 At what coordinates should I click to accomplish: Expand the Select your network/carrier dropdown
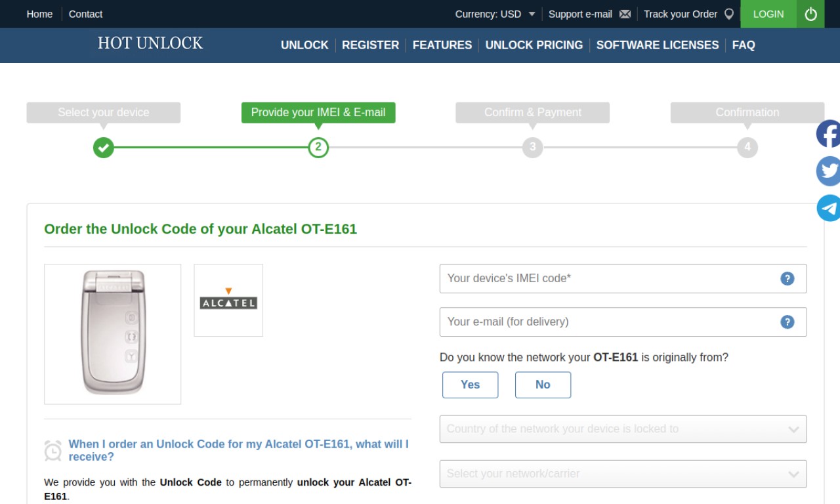[623, 474]
